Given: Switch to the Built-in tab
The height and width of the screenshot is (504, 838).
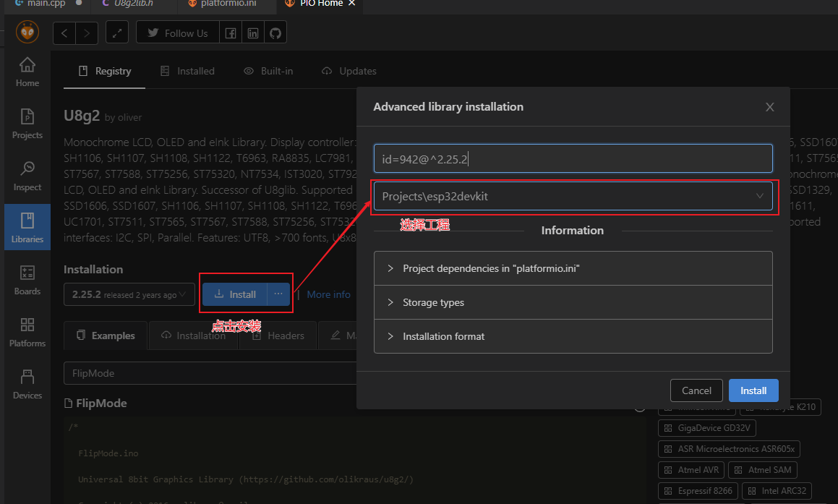Looking at the screenshot, I should pos(268,71).
